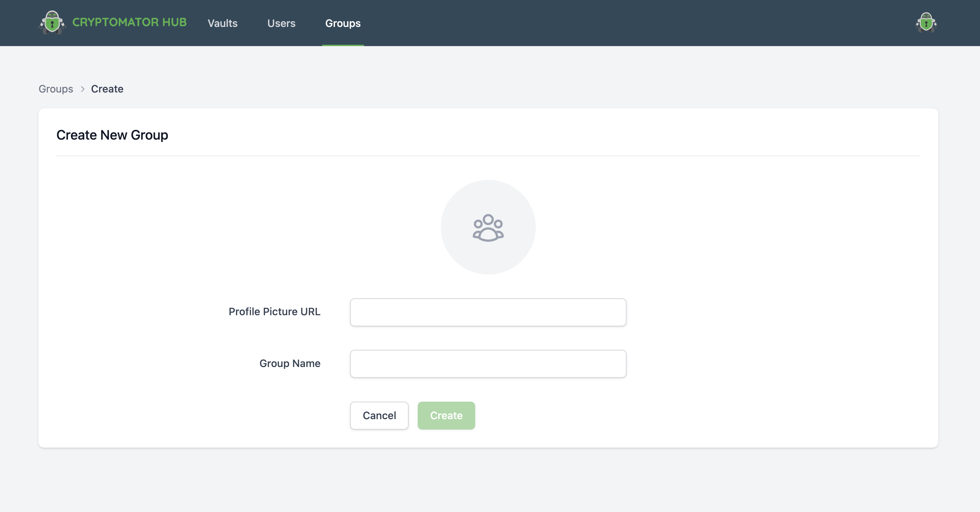Select the Groups navigation item
The width and height of the screenshot is (980, 512).
pos(342,23)
